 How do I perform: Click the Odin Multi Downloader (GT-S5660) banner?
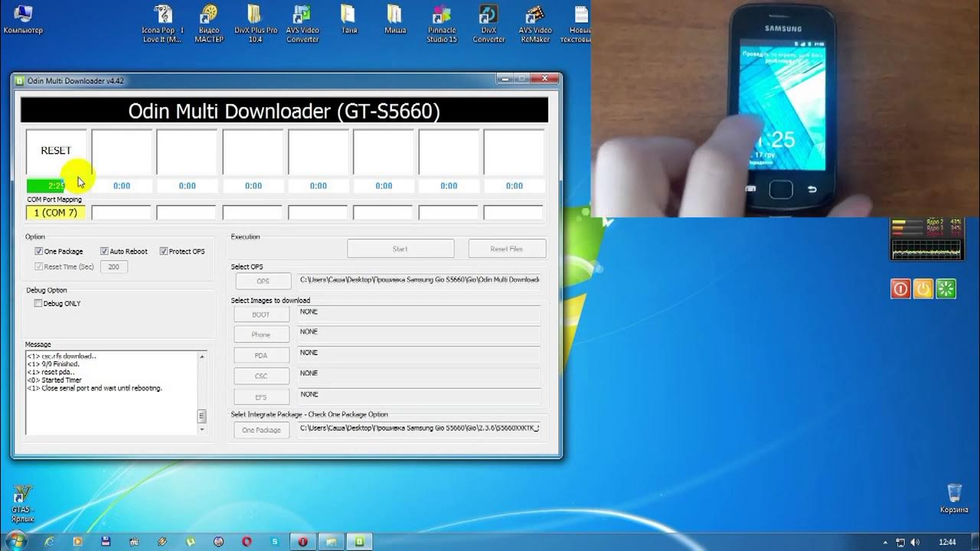284,111
